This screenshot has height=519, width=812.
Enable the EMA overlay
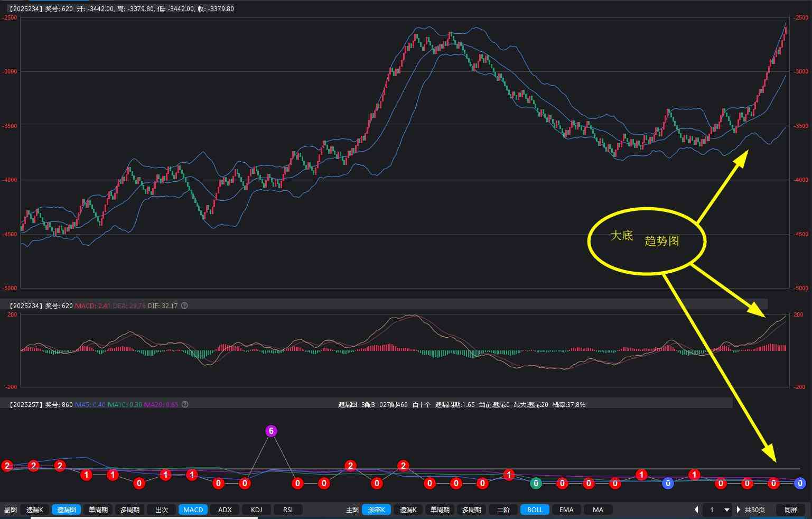pyautogui.click(x=566, y=509)
